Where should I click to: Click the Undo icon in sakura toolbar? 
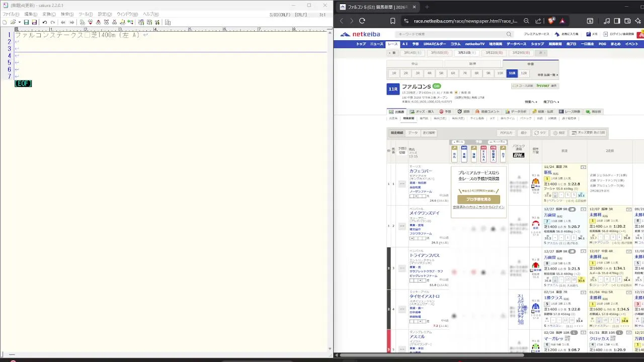pos(45,22)
